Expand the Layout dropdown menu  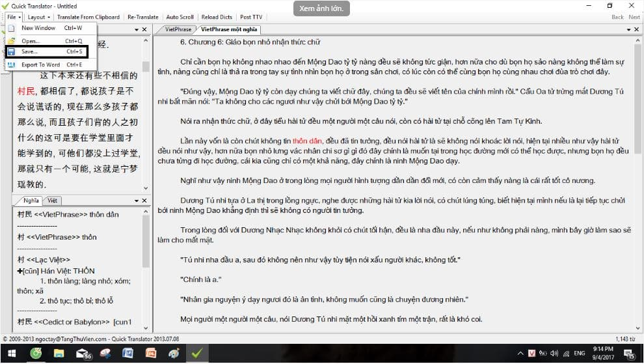point(38,17)
